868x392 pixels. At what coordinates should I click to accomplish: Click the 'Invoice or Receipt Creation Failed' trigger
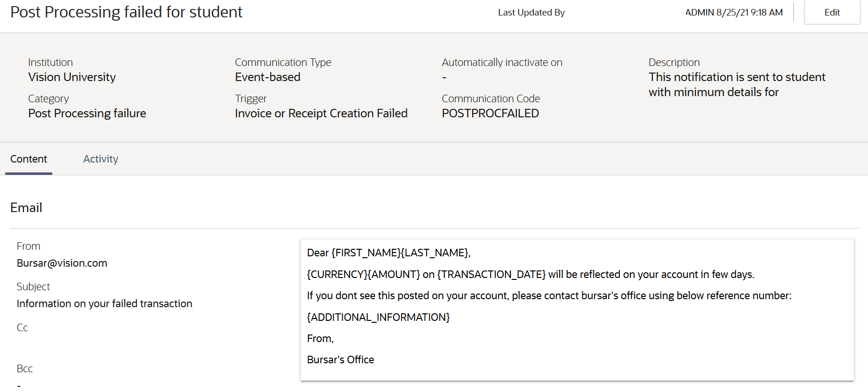click(321, 114)
